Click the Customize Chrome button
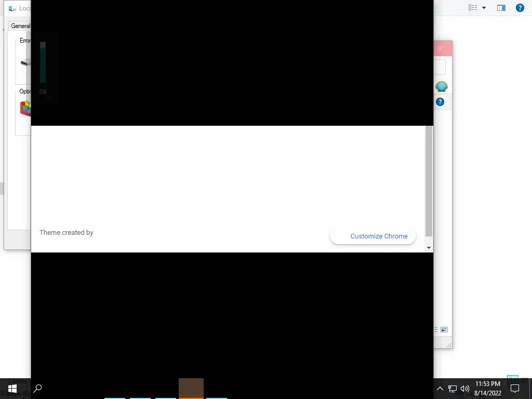The image size is (532, 399). pos(373,236)
